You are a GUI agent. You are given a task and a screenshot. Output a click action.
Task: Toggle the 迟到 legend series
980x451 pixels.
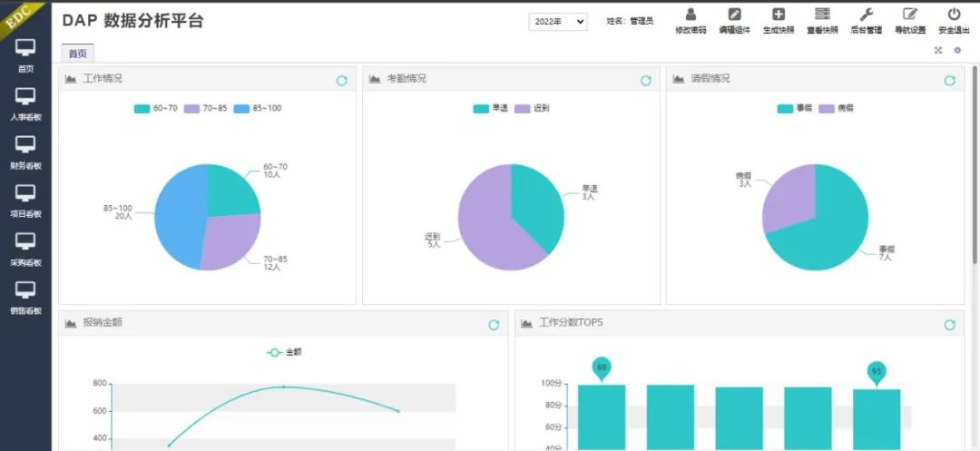click(x=532, y=109)
